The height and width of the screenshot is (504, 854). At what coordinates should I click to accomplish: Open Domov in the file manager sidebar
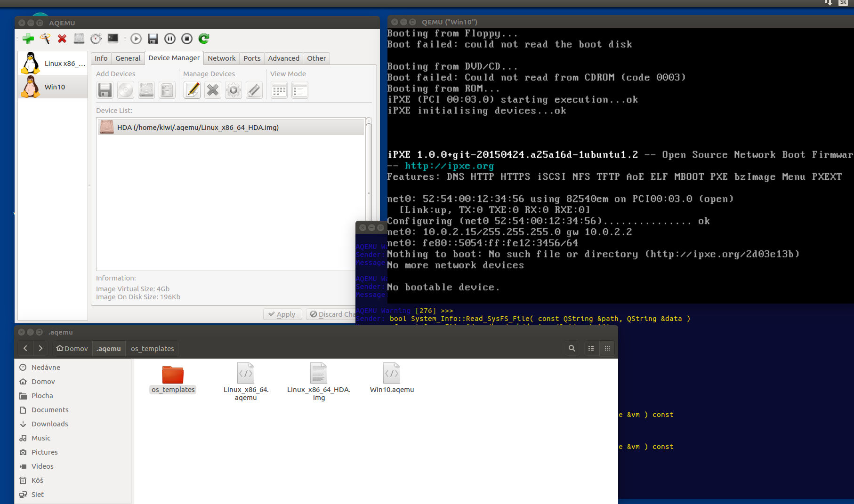(73, 381)
